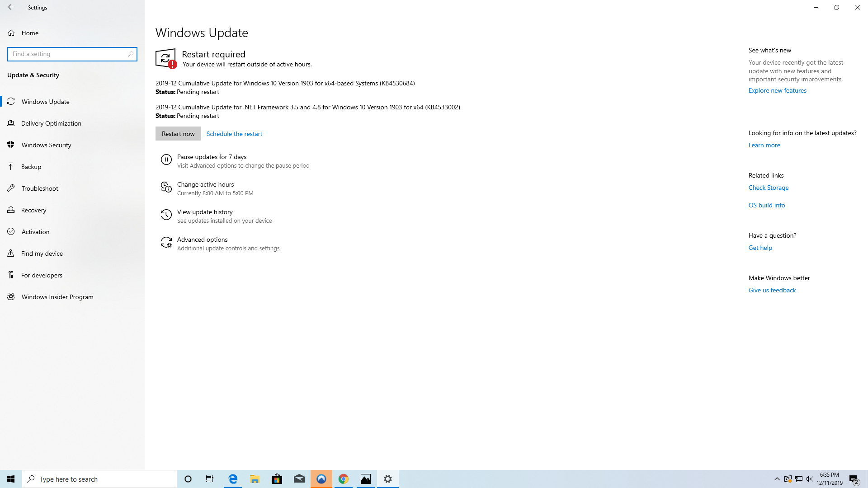Click Give us feedback link
The height and width of the screenshot is (488, 868).
click(772, 290)
